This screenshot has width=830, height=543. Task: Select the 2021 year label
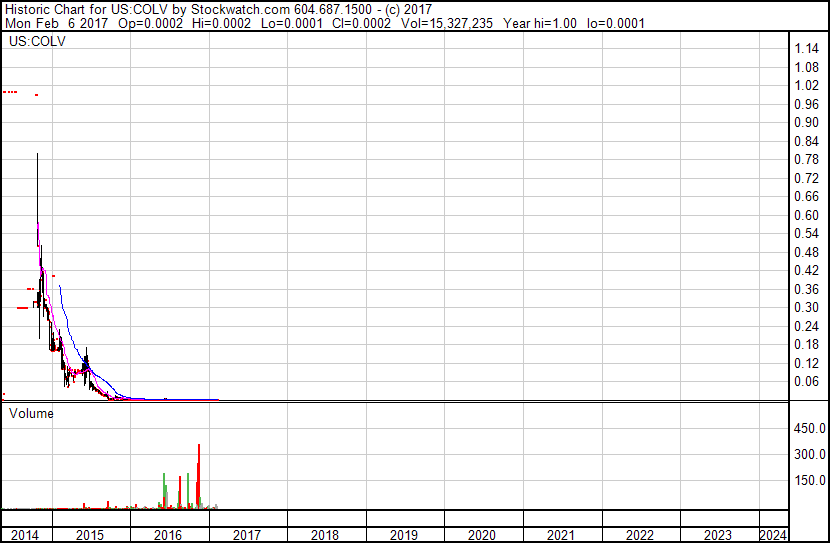tap(561, 535)
